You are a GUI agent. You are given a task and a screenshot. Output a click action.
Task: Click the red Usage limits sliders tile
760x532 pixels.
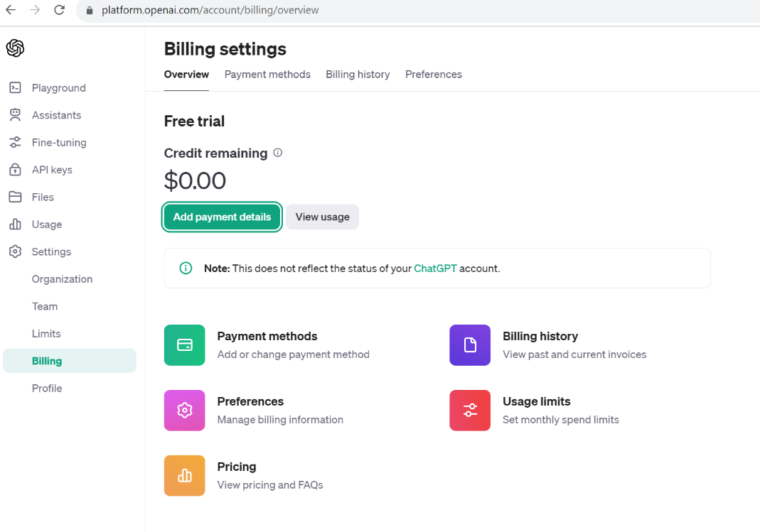(x=470, y=411)
